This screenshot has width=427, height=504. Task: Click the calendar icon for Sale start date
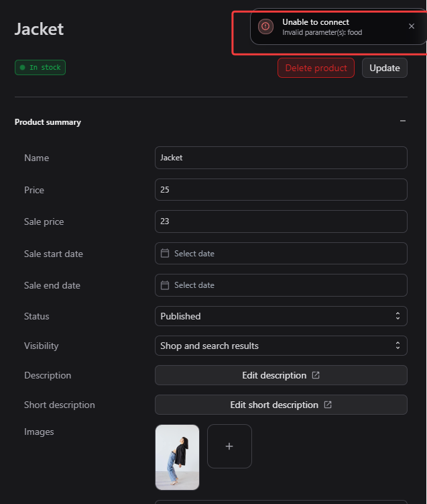165,254
